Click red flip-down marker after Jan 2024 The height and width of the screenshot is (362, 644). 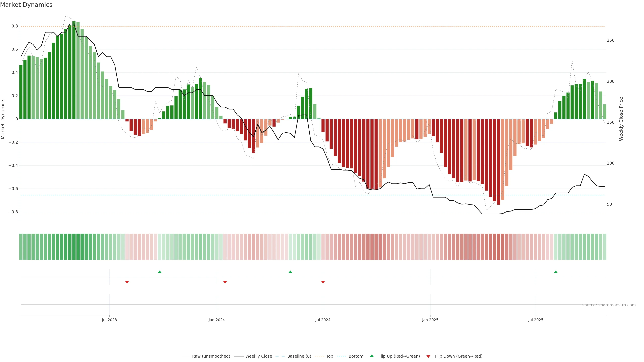click(x=225, y=282)
